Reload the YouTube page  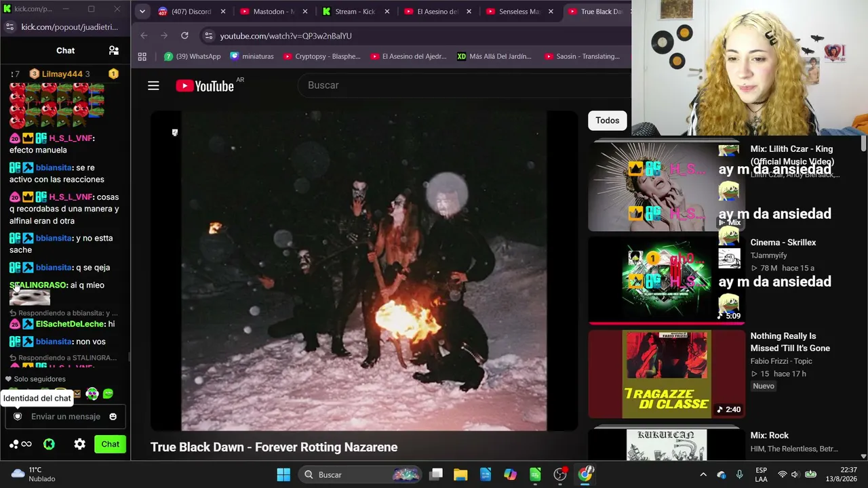[184, 35]
